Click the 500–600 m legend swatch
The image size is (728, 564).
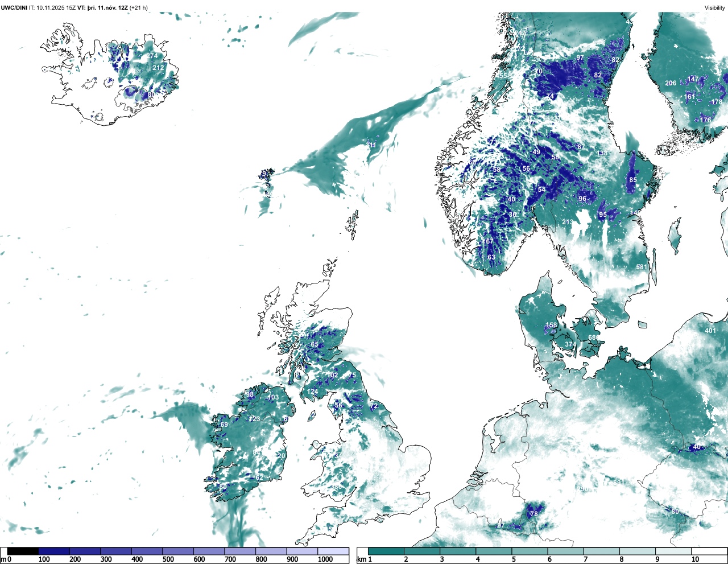click(x=178, y=551)
